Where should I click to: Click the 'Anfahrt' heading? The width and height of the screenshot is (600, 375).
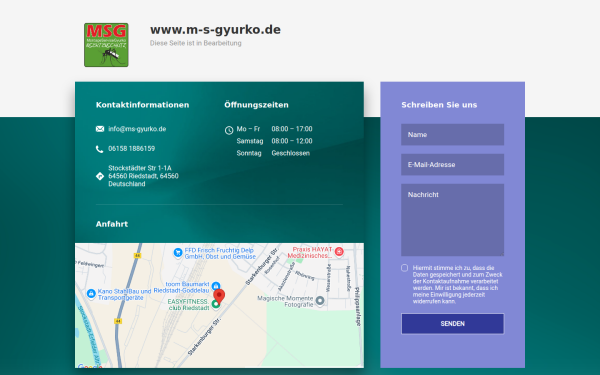coord(112,224)
